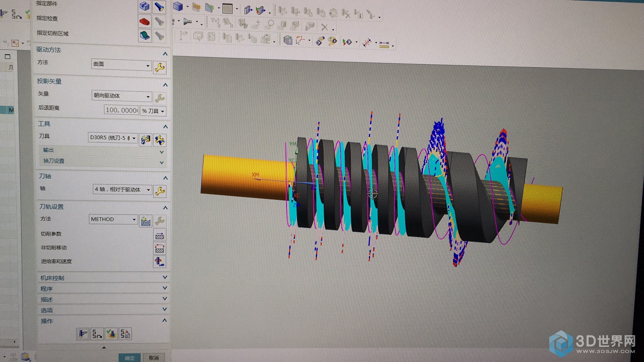Click the flashlight display icon beside 指定检查
The width and height of the screenshot is (644, 362).
click(x=159, y=21)
